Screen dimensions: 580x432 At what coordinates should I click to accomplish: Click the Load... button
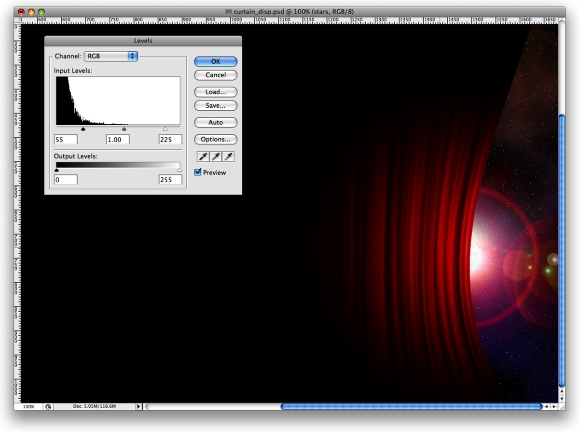pos(216,92)
